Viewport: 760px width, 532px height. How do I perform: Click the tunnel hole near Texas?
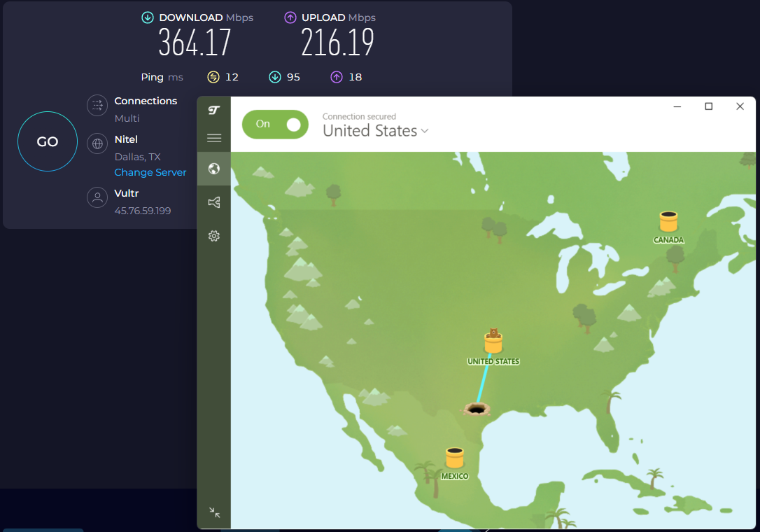pos(477,409)
